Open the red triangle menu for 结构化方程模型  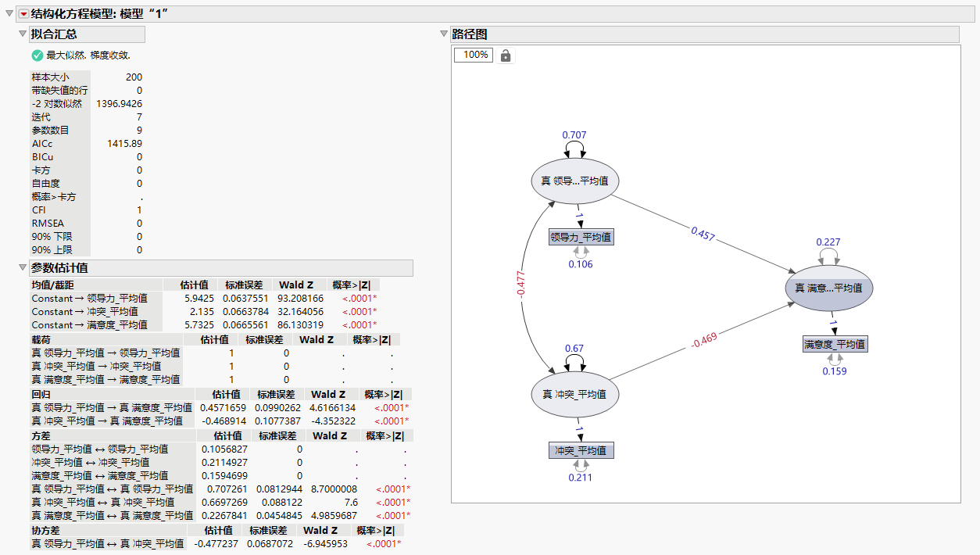(x=23, y=14)
